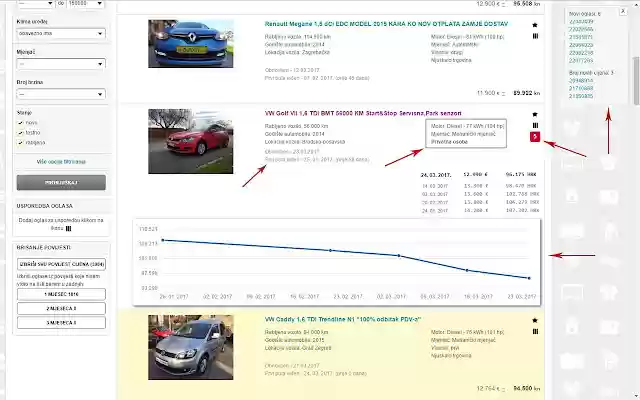Open the Renault Megane 1,5 dCi listing title
The width and height of the screenshot is (640, 400).
click(x=386, y=24)
